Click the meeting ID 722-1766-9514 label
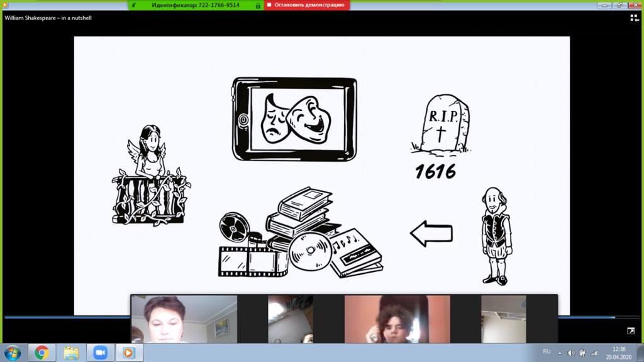 tap(195, 5)
